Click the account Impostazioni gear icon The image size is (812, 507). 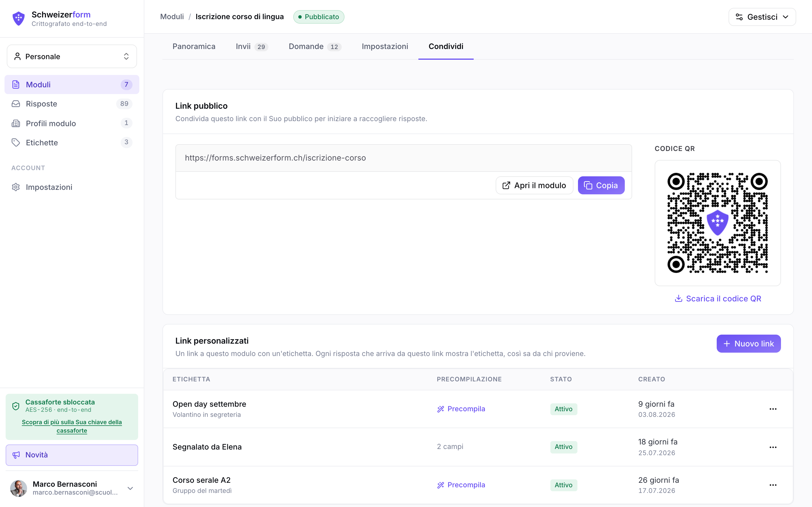click(16, 187)
